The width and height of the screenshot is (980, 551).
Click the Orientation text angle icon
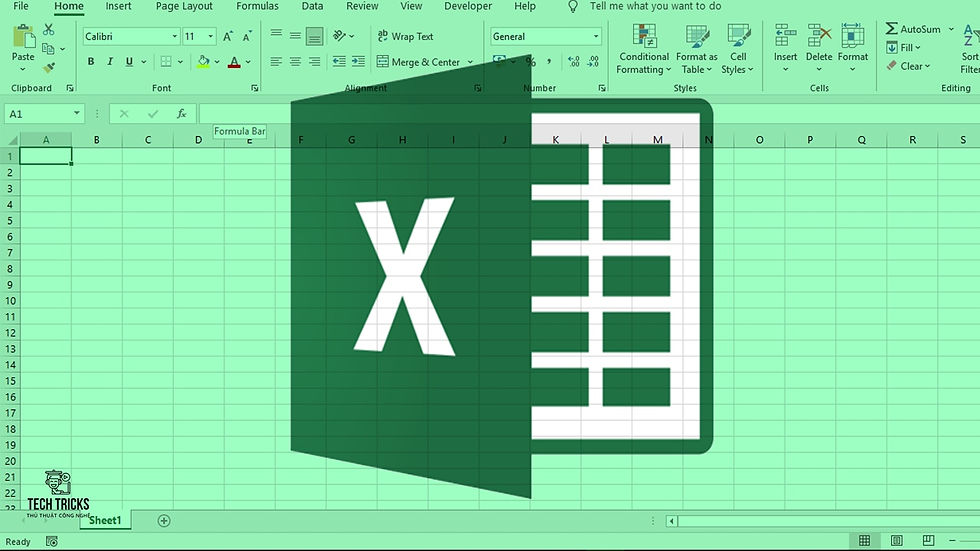339,36
